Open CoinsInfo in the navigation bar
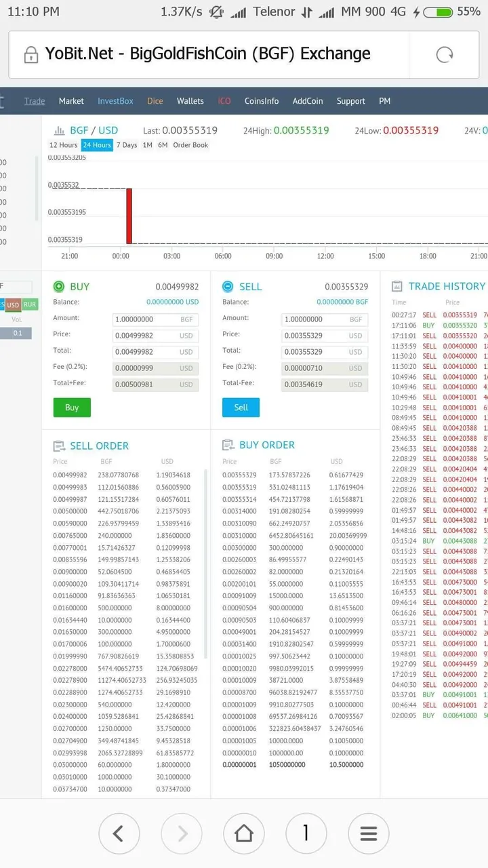Viewport: 488px width, 868px height. tap(262, 101)
